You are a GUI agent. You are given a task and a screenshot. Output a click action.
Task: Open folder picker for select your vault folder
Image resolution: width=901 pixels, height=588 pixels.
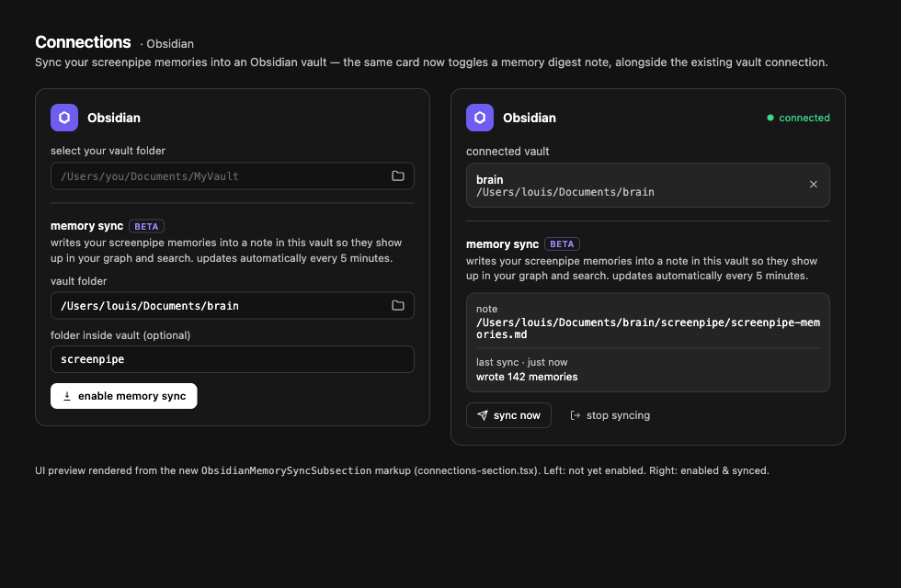(x=397, y=176)
